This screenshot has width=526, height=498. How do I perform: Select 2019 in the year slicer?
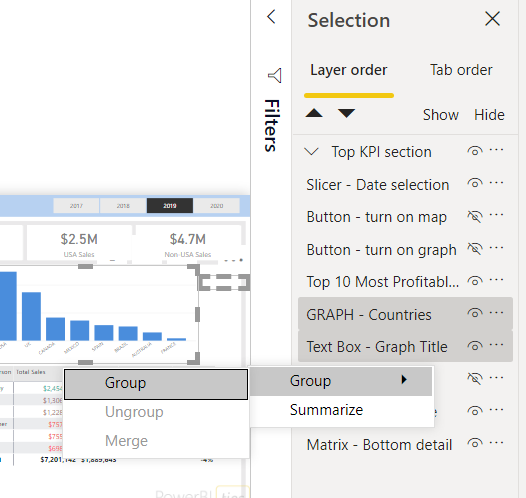pos(170,206)
